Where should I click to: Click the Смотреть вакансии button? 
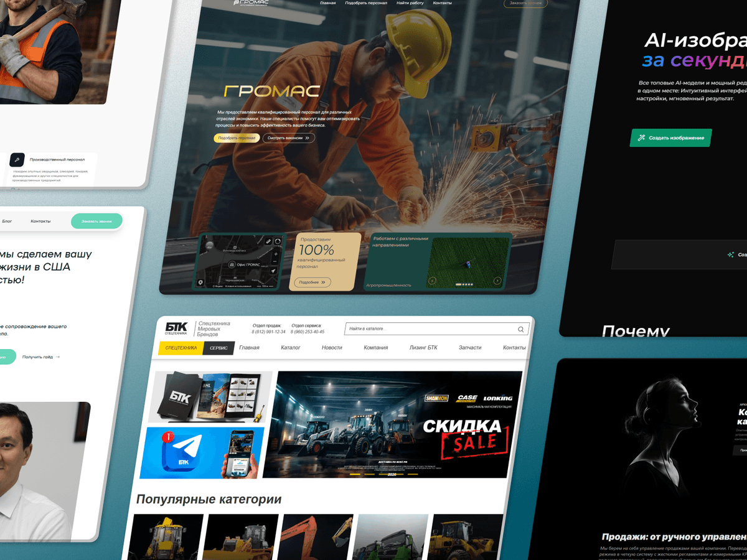288,138
